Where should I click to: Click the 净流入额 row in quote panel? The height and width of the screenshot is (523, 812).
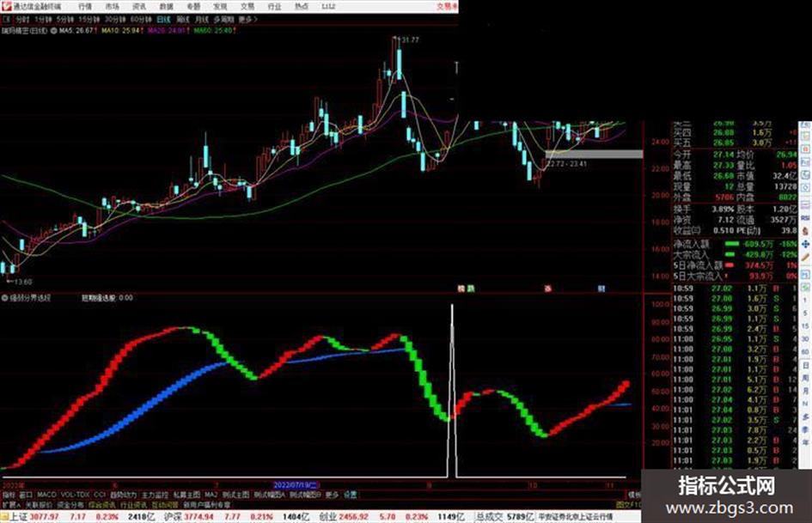(735, 244)
